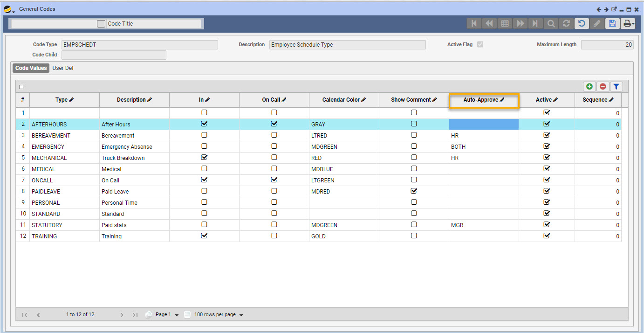The image size is (644, 333).
Task: Uncheck Show Comment for PAIDLEAVE row
Action: tap(414, 191)
